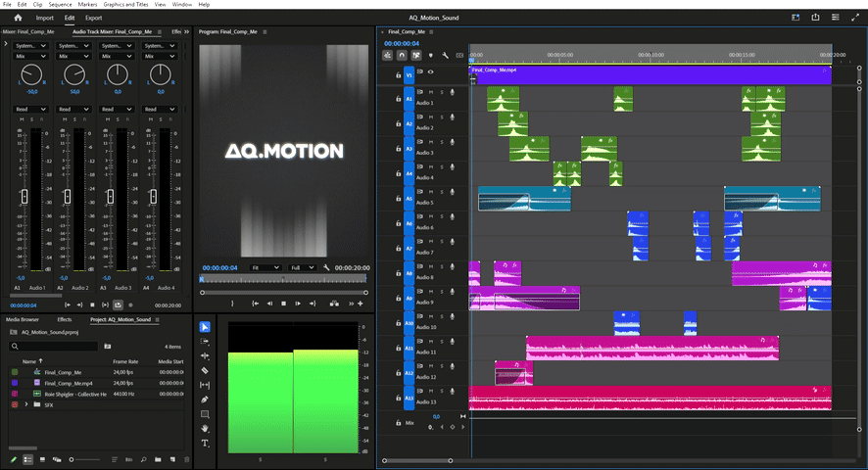Open the File menu
The height and width of the screenshot is (470, 868).
[7, 5]
